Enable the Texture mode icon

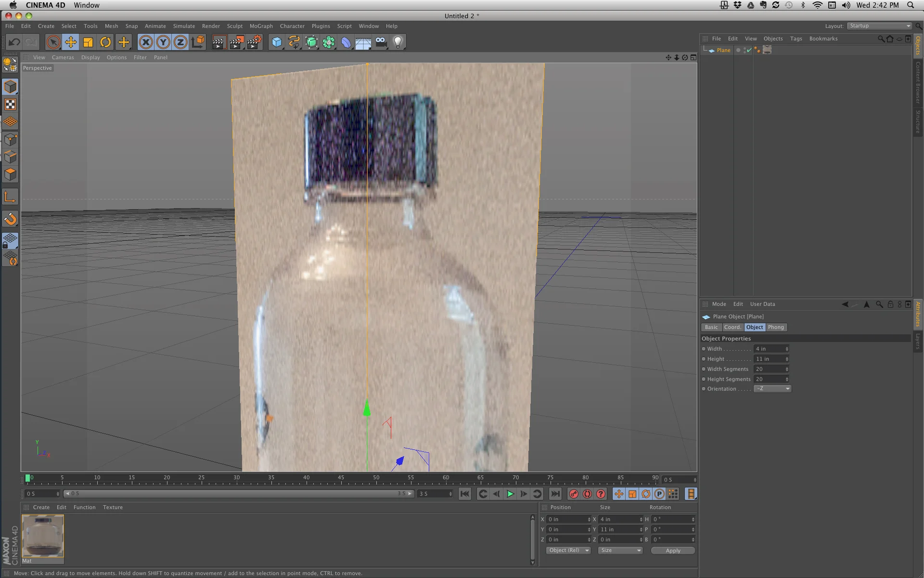[x=10, y=105]
